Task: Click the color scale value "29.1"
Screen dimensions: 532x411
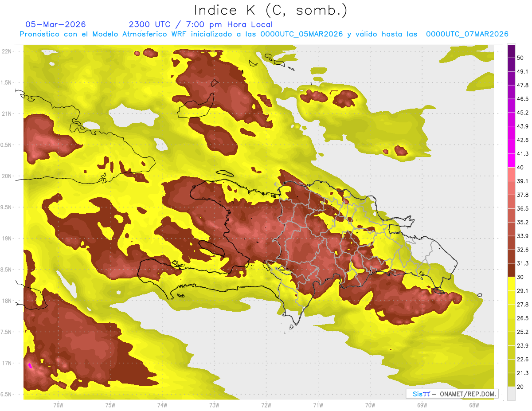Action: [523, 291]
